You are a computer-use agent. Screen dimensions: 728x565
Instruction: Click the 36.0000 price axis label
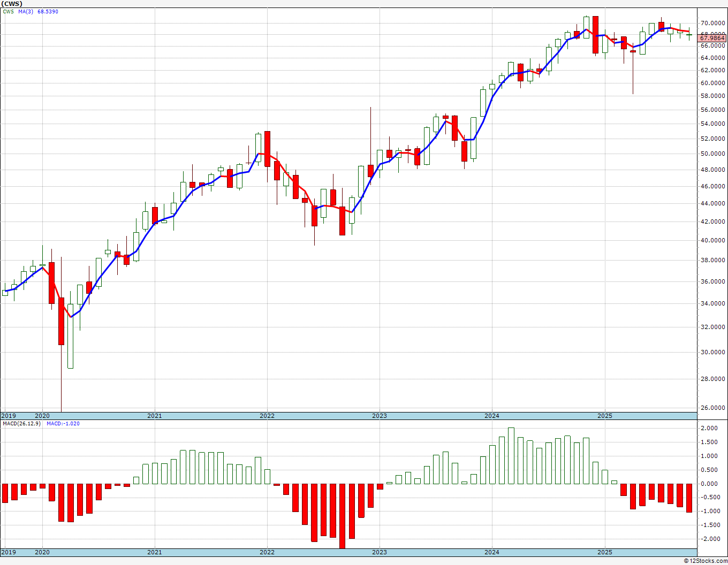(x=713, y=282)
